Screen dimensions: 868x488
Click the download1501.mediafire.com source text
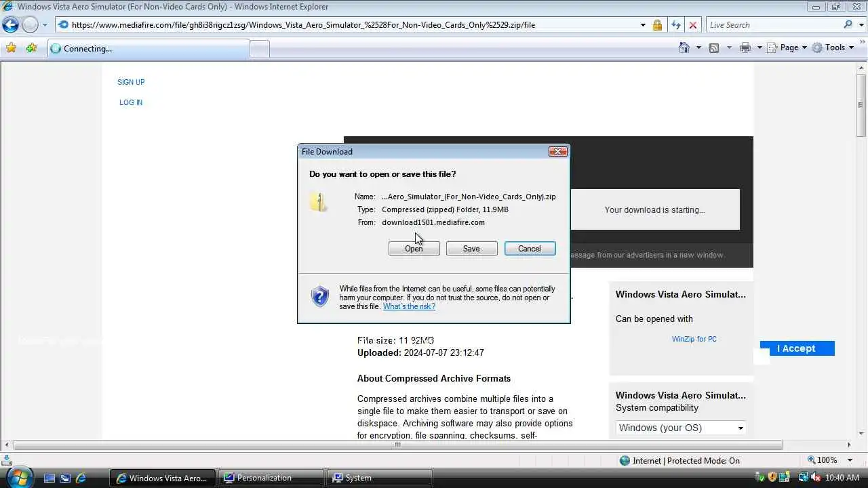pos(433,222)
